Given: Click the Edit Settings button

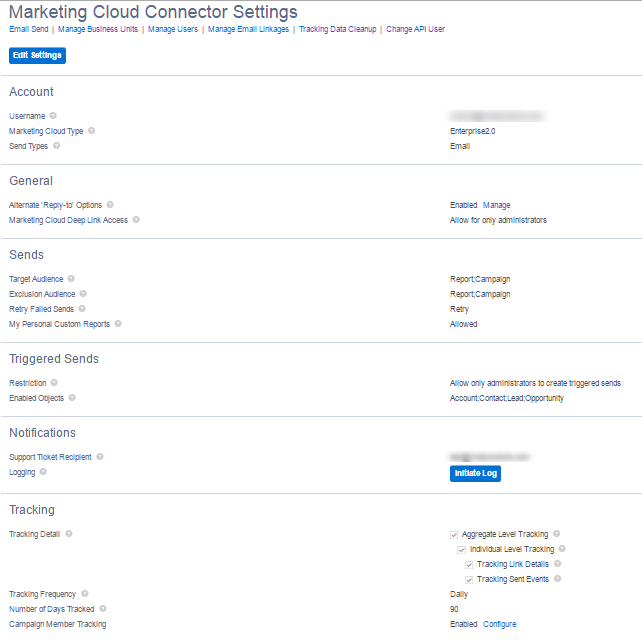Looking at the screenshot, I should pyautogui.click(x=37, y=55).
